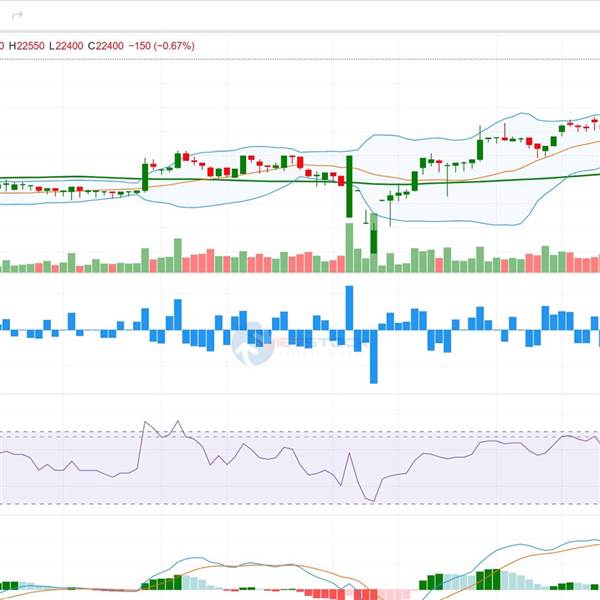Select the L22400 low price value

click(66, 46)
